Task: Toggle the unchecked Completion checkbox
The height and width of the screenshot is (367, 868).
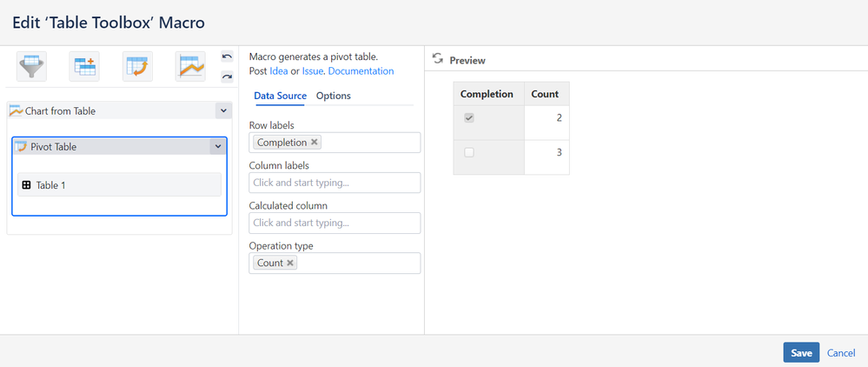Action: pyautogui.click(x=469, y=152)
